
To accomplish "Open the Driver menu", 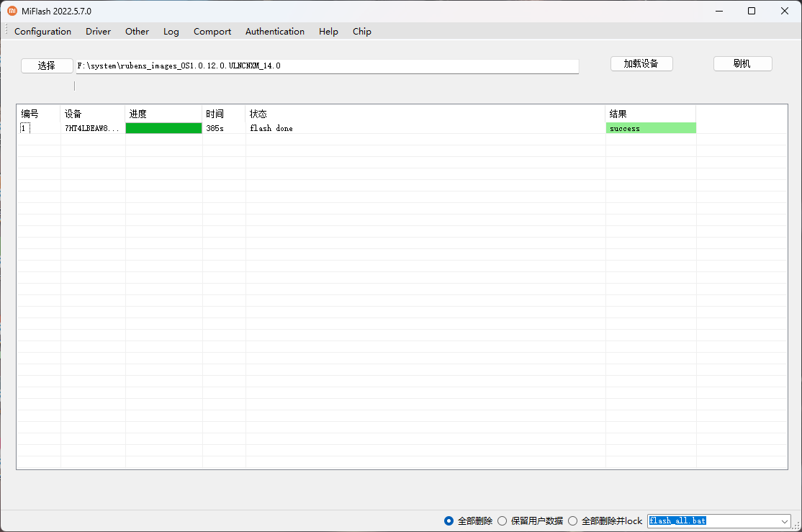I will [98, 31].
